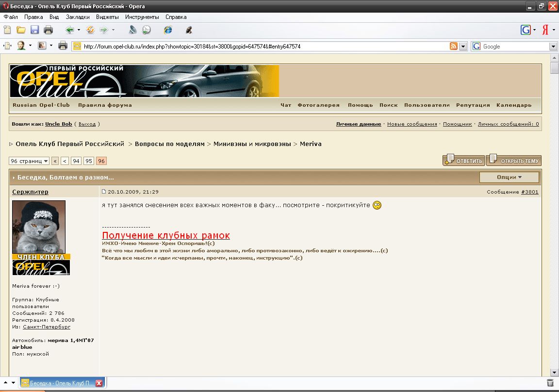Go to the Фотогалерея link
Viewport: 559px width, 392px height.
[319, 105]
